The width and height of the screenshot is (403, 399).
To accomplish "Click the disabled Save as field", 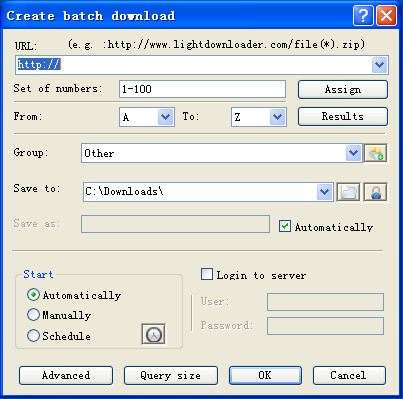I will tap(175, 224).
